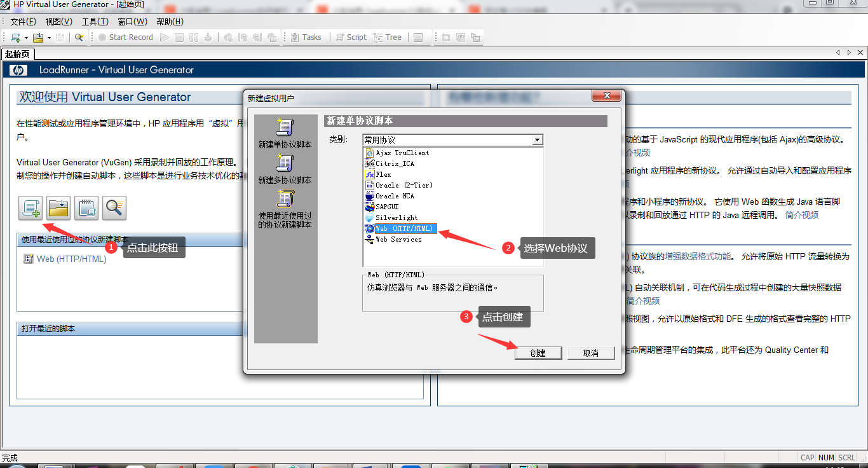Select 使用最近使用过的协议新建脚本 sidebar option

[285, 210]
